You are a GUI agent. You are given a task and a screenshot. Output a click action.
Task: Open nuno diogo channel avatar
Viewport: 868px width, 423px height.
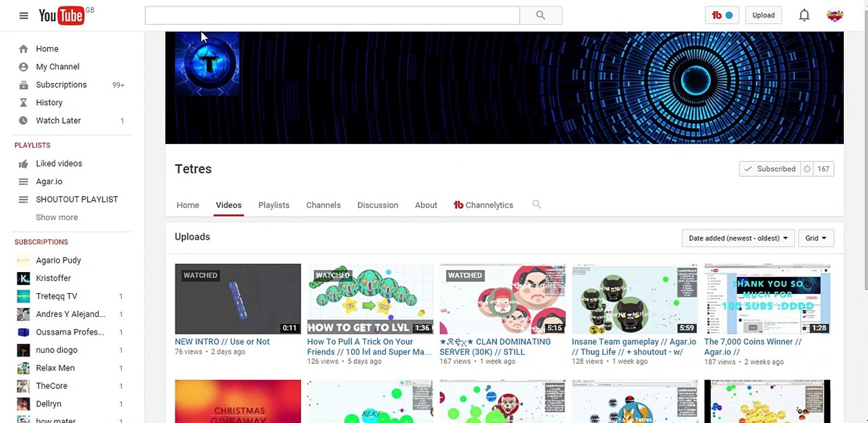(24, 350)
